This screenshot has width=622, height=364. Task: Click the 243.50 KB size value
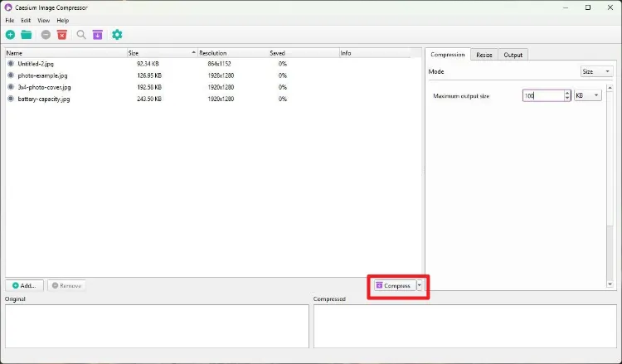click(149, 99)
